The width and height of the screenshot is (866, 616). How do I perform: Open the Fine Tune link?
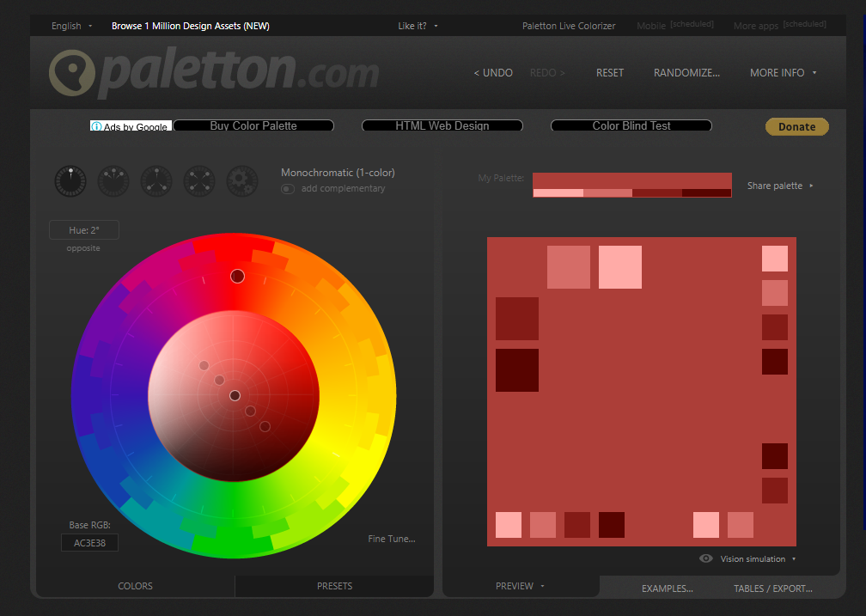(392, 539)
